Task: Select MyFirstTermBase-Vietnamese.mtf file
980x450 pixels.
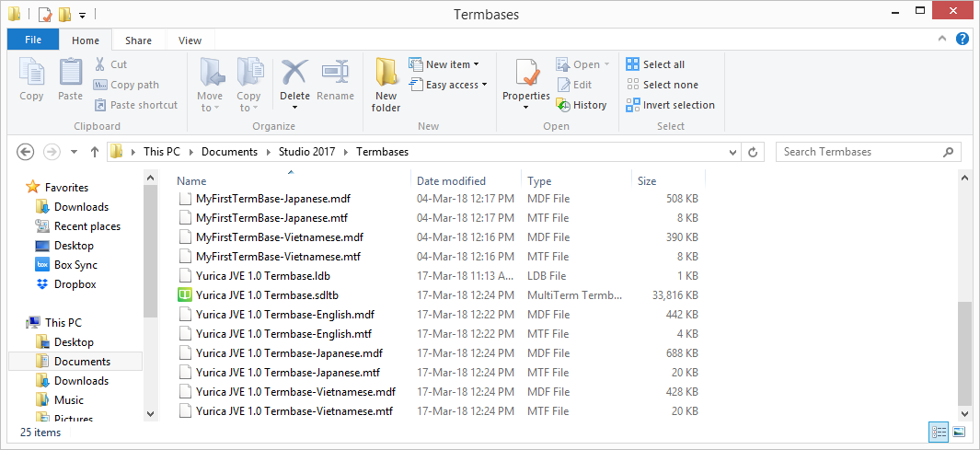Action: [x=278, y=256]
